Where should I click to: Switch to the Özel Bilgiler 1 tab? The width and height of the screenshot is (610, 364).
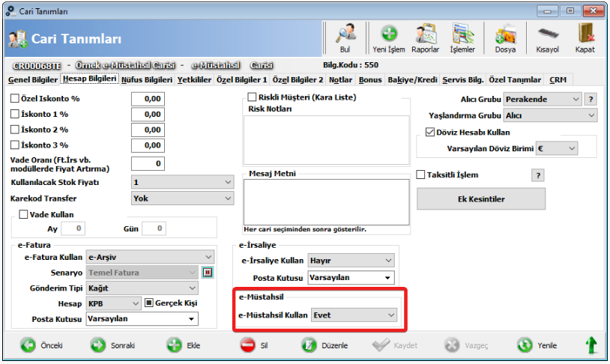coord(241,79)
